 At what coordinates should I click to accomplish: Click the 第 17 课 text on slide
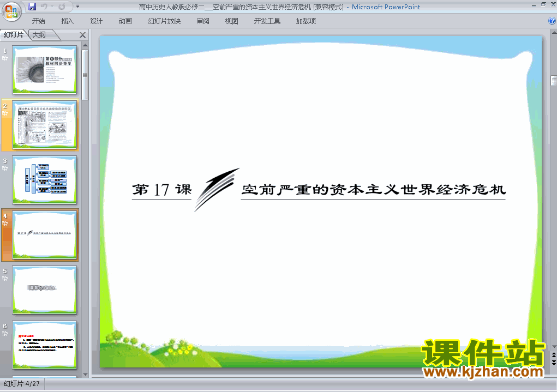[x=161, y=190]
